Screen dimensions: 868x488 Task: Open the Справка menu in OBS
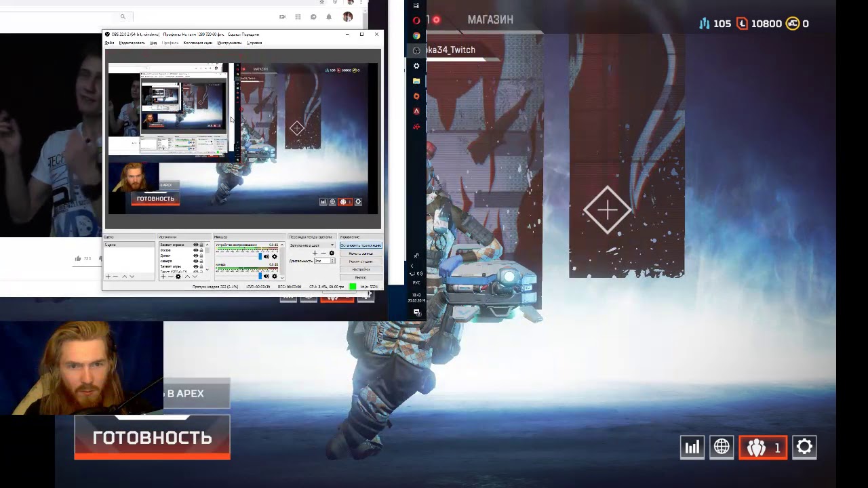click(254, 43)
